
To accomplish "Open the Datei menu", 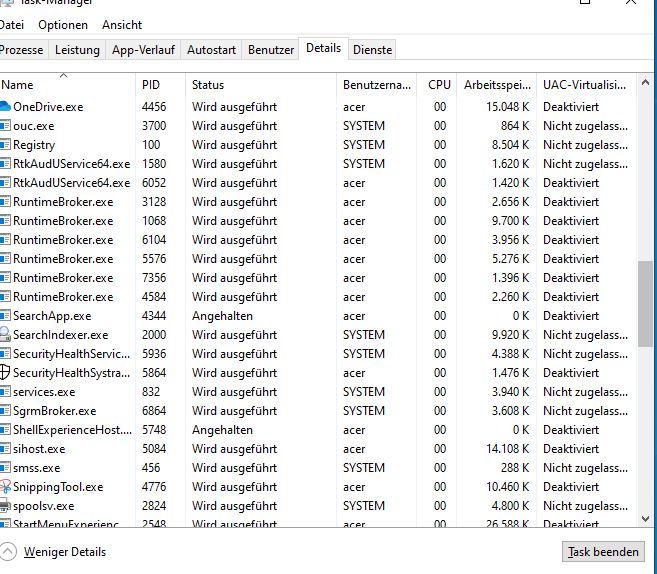I will coord(11,25).
